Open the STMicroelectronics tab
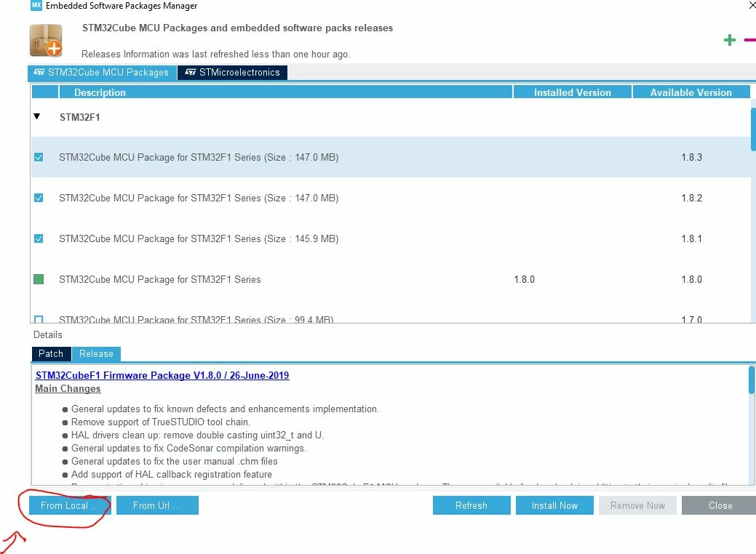The height and width of the screenshot is (554, 756). pyautogui.click(x=232, y=72)
